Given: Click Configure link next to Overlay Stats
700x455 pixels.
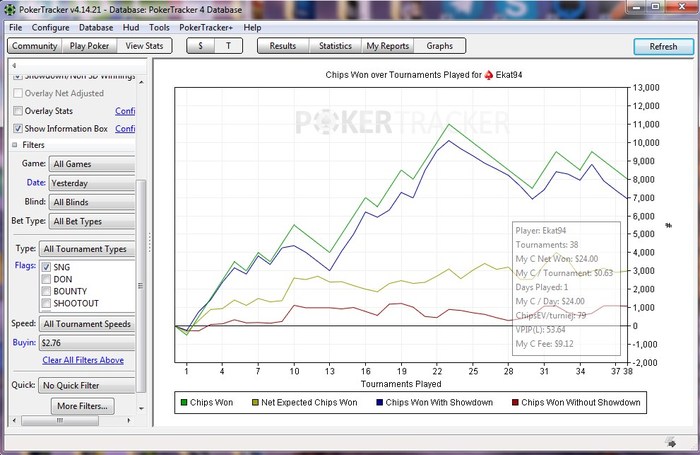Looking at the screenshot, I should click(x=125, y=111).
